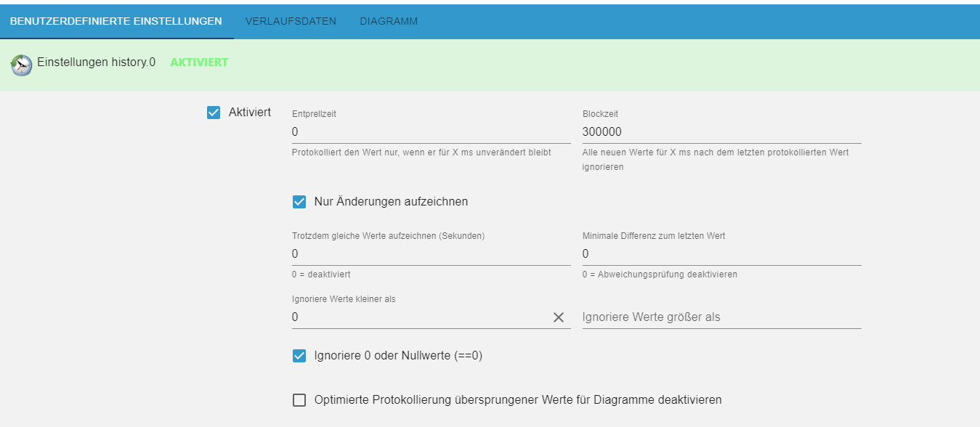
Task: Click into the Entprellzeit input field
Action: coord(430,132)
